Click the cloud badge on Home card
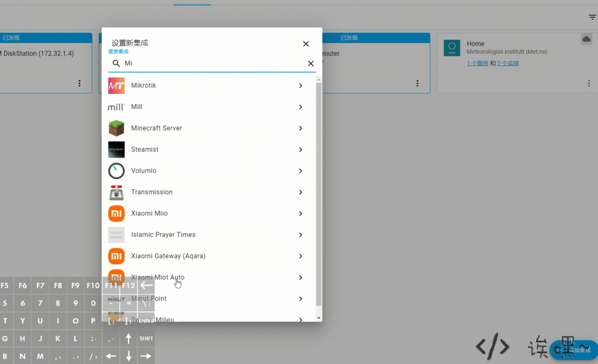This screenshot has height=364, width=598. pos(586,39)
